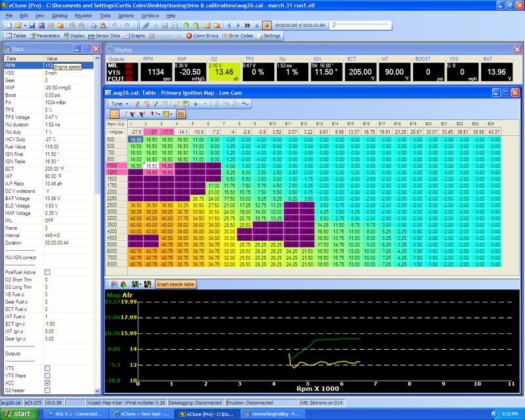Image resolution: width=525 pixels, height=420 pixels.
Task: Open the Error Codes window
Action: (238, 35)
